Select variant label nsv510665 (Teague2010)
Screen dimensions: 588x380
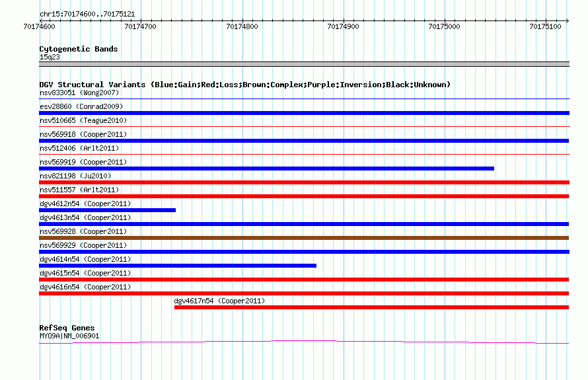point(83,120)
